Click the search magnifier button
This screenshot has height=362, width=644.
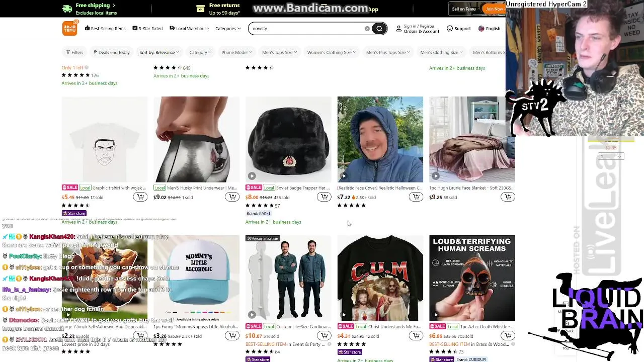379,29
